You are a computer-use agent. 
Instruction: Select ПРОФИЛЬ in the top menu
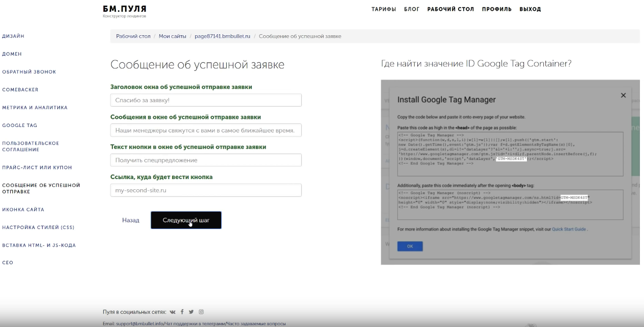(496, 9)
